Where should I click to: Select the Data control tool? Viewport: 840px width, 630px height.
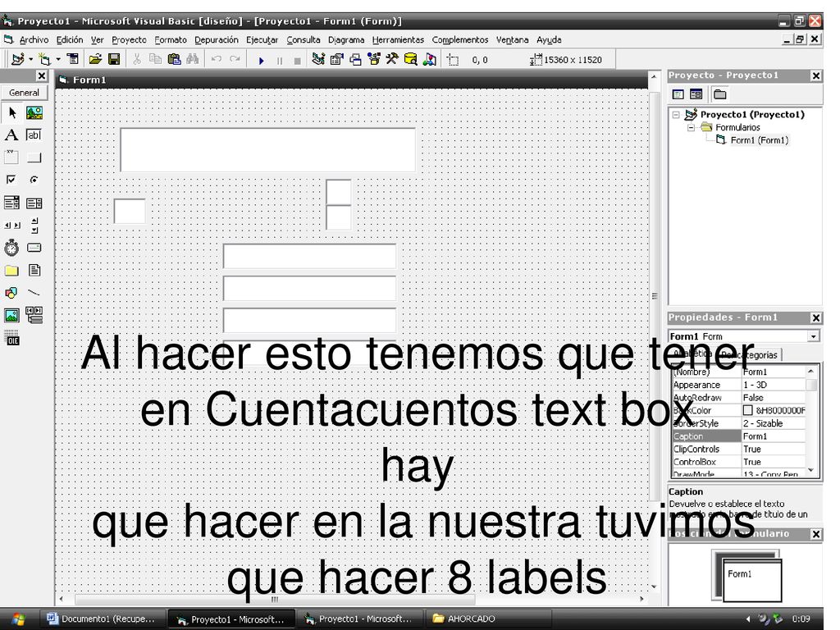pyautogui.click(x=34, y=315)
